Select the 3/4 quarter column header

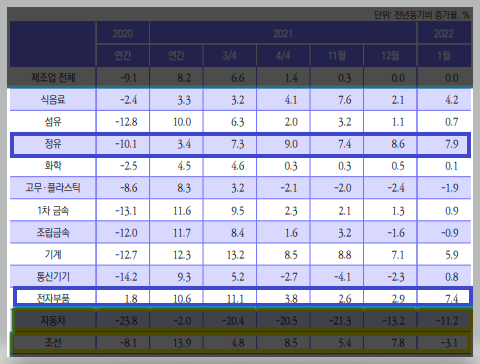tap(230, 55)
